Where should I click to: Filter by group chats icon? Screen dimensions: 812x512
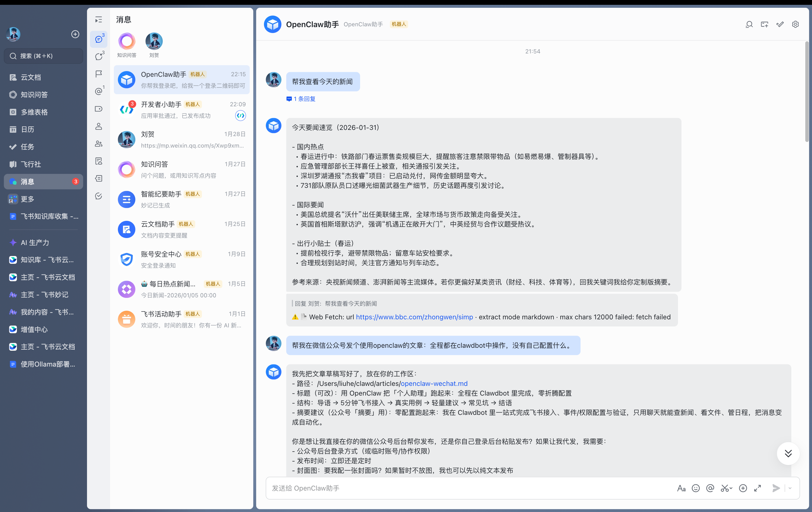pyautogui.click(x=99, y=144)
